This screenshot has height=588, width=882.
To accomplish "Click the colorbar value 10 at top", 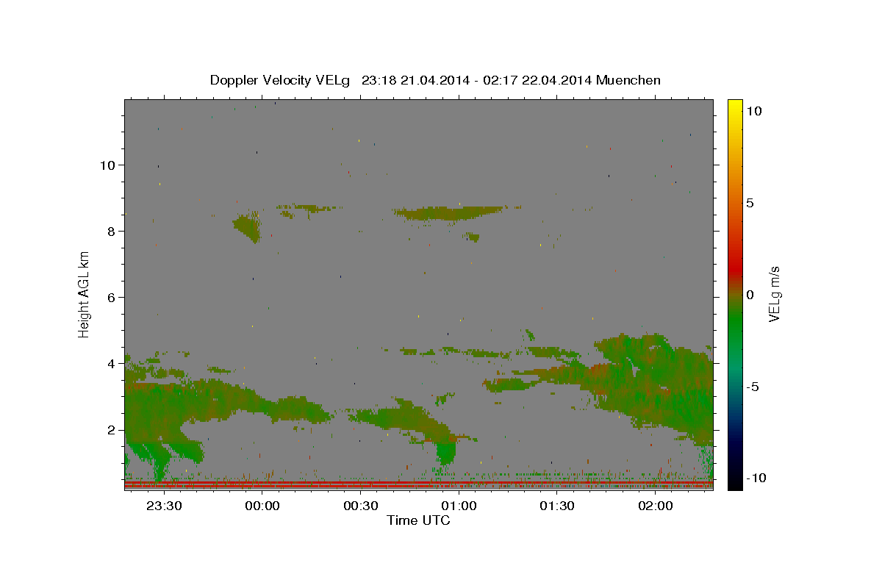I will click(754, 110).
